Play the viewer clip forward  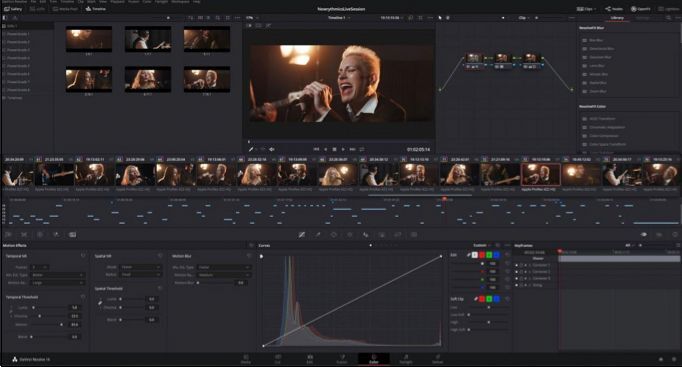343,149
